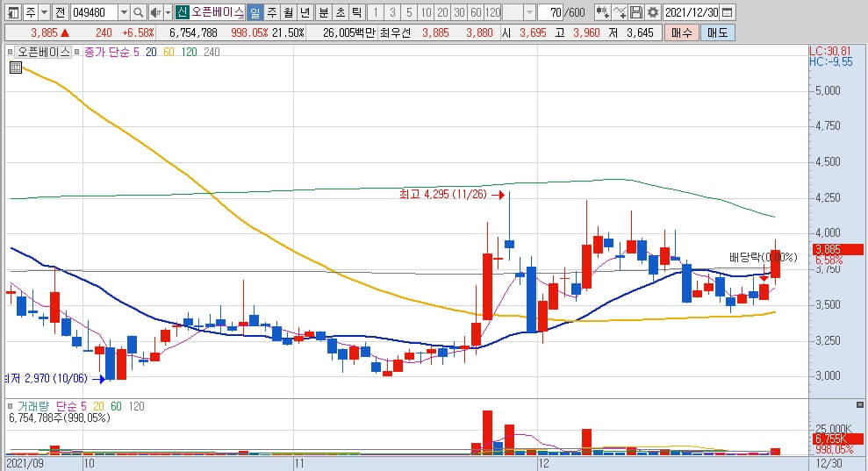Select the 10 interval button
868x471 pixels.
(x=426, y=12)
